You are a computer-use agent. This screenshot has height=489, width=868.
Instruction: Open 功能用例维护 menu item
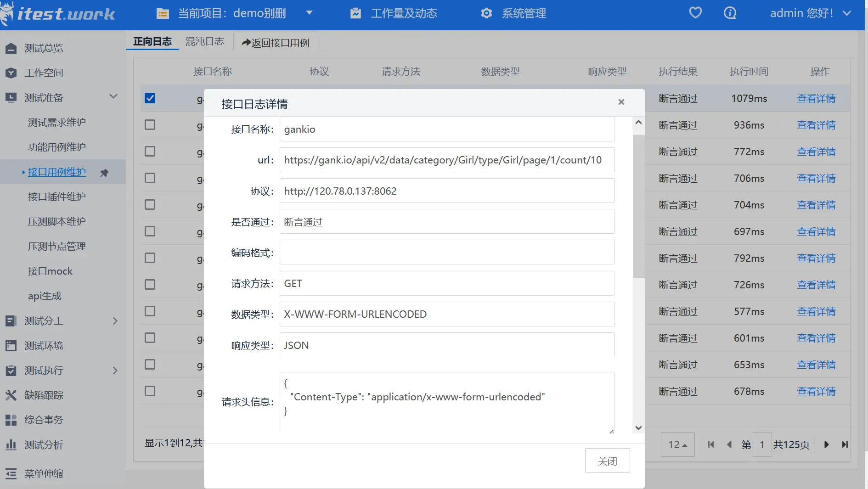(56, 147)
